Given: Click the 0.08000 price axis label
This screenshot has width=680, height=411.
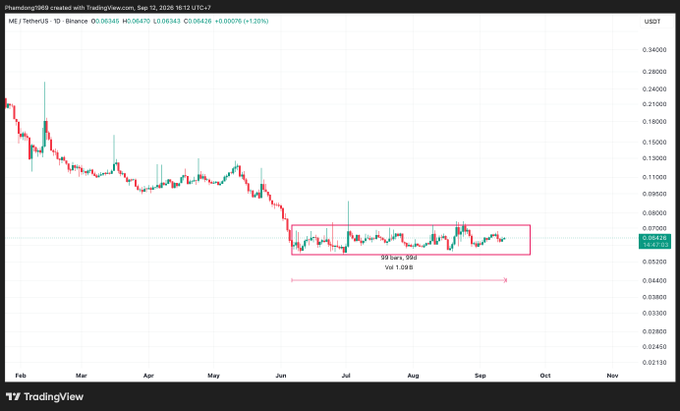Looking at the screenshot, I should 654,213.
